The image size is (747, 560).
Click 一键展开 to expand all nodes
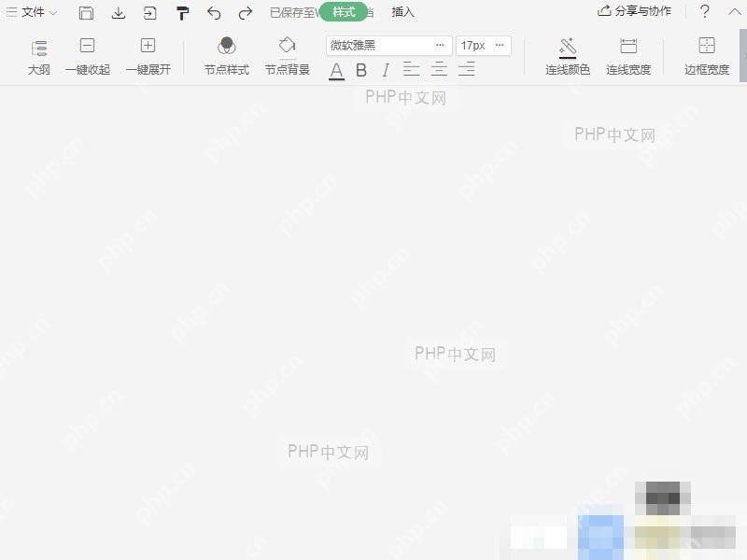click(148, 57)
